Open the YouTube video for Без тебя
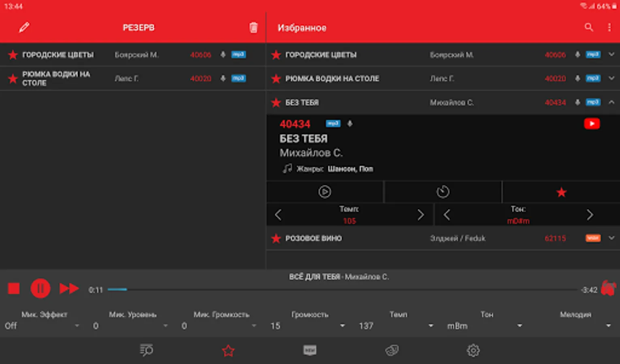Screen dimensions: 620x364 pos(592,124)
